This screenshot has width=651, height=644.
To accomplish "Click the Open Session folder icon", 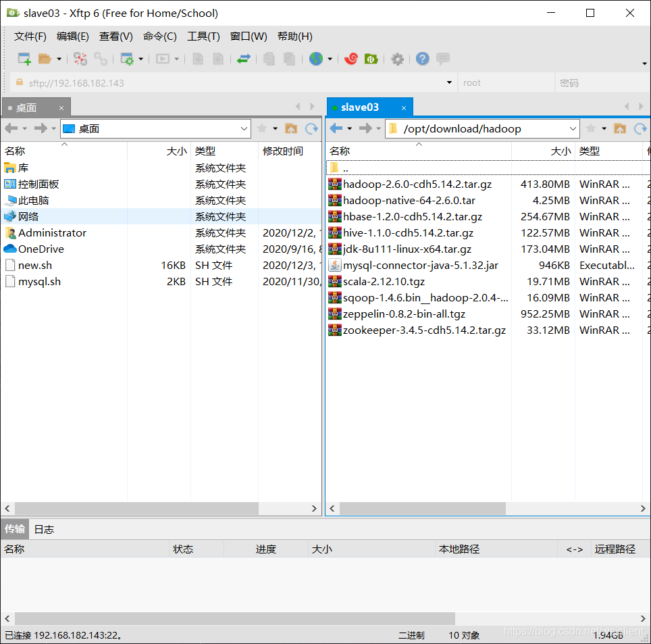I will (x=45, y=59).
